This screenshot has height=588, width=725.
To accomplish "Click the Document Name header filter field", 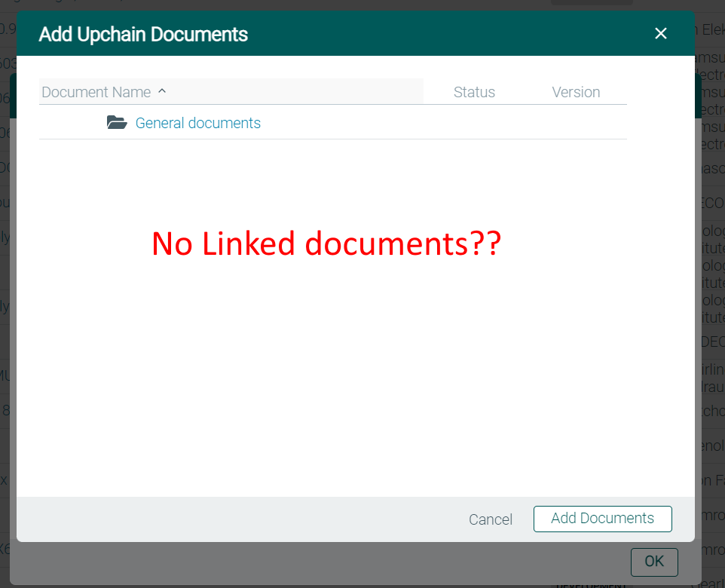I will 226,91.
